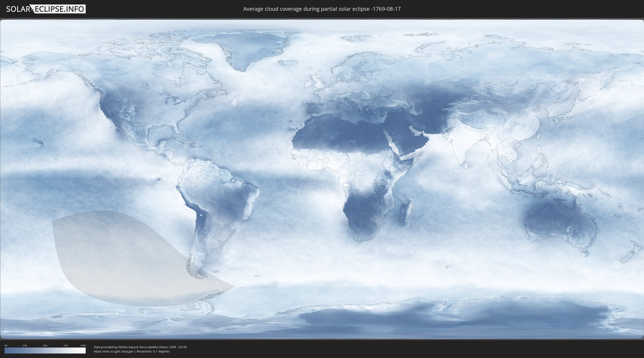644x358 pixels.
Task: Click the average cloud coverage title text
Action: [322, 9]
